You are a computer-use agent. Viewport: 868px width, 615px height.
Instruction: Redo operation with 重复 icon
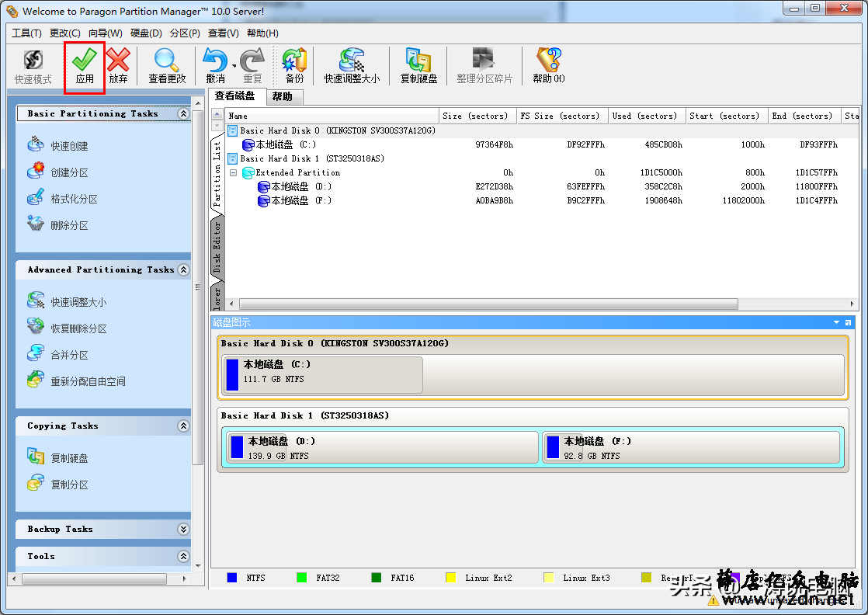coord(252,60)
